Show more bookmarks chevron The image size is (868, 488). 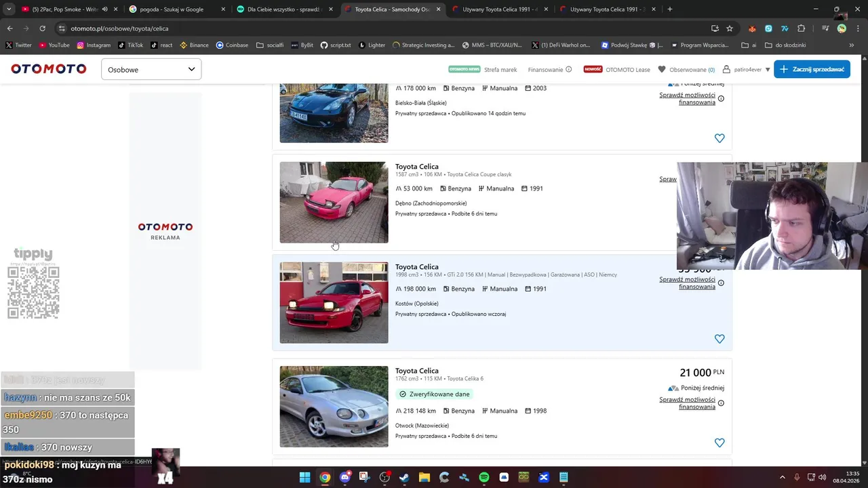tap(851, 45)
